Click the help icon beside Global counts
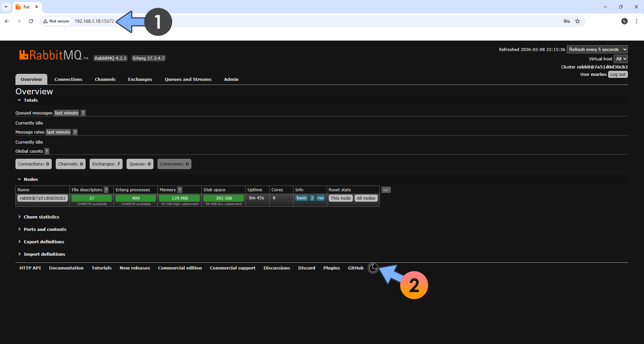Screen dimensions: 644x344 point(47,151)
